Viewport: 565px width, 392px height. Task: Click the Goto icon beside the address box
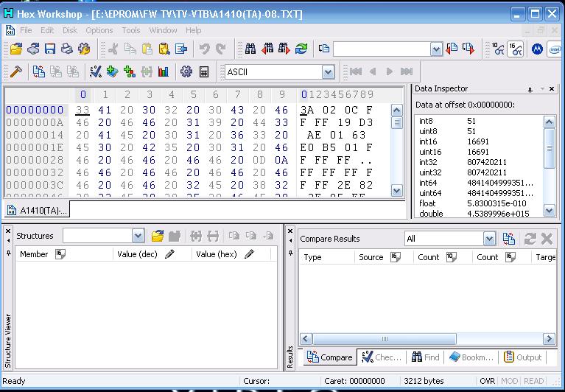pos(324,49)
